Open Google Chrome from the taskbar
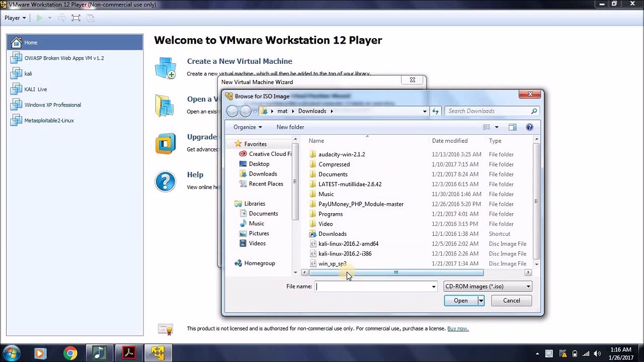The width and height of the screenshot is (644, 362). point(70,353)
